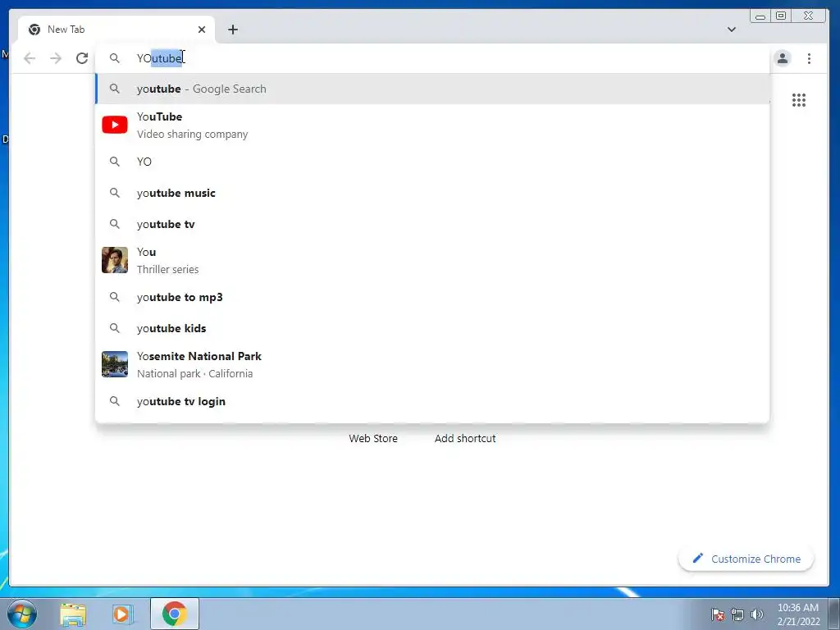Open Chrome three-dot menu
This screenshot has width=840, height=630.
click(x=809, y=58)
